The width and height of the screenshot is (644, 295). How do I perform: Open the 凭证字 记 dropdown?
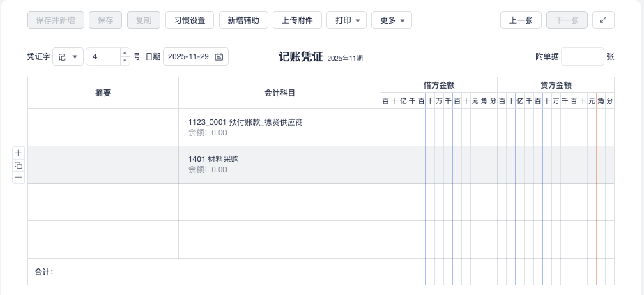point(68,57)
